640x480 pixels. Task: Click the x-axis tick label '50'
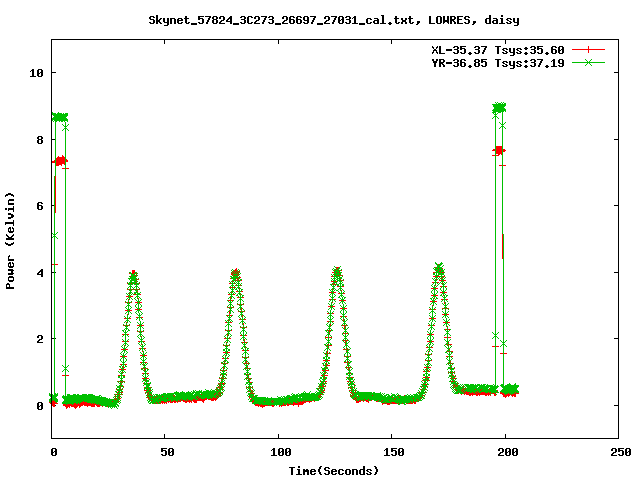(167, 452)
